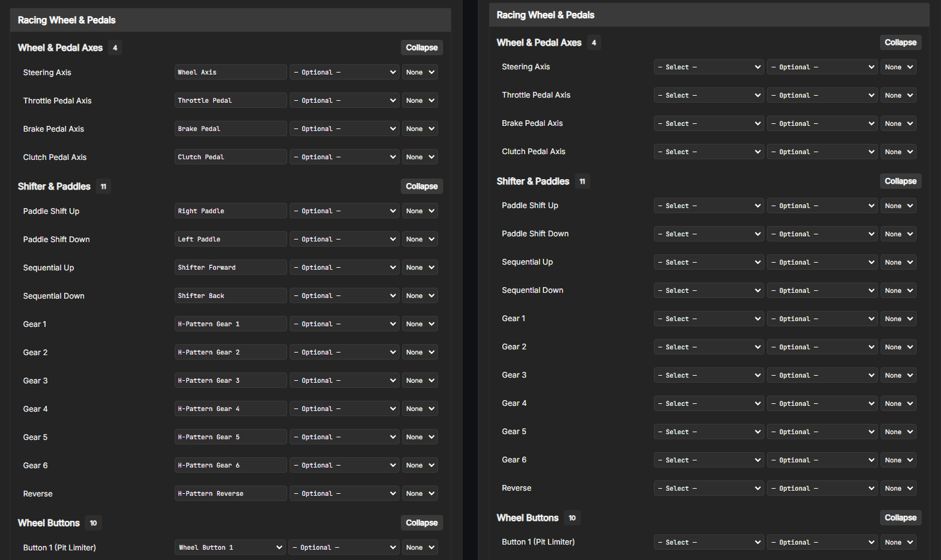Open None dropdown for Paddle Shift Down, left panel

(x=420, y=239)
